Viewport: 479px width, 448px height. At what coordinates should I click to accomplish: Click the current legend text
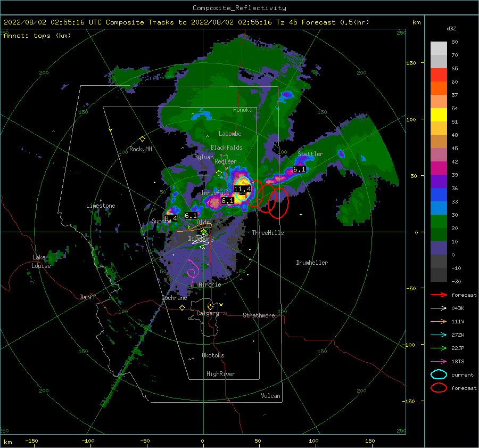click(x=462, y=374)
